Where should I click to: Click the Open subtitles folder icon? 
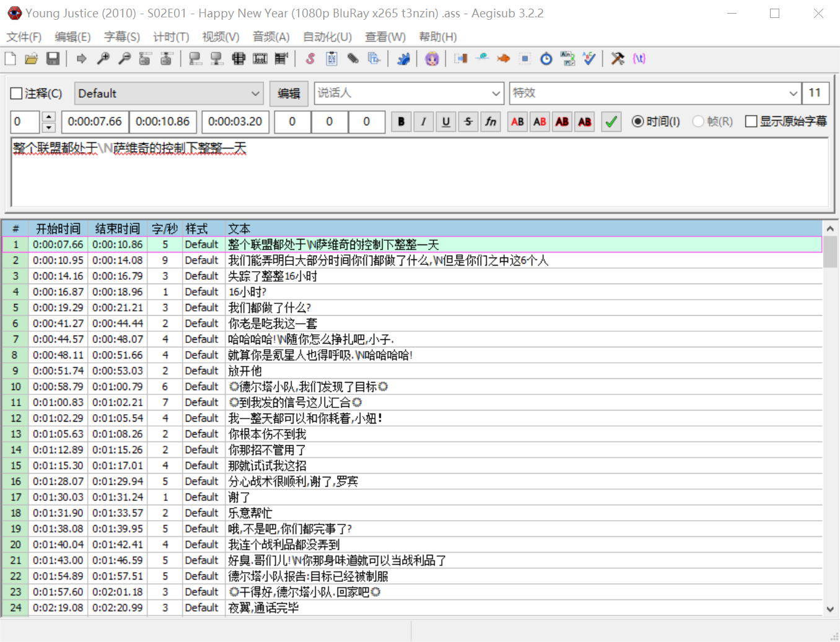click(32, 59)
